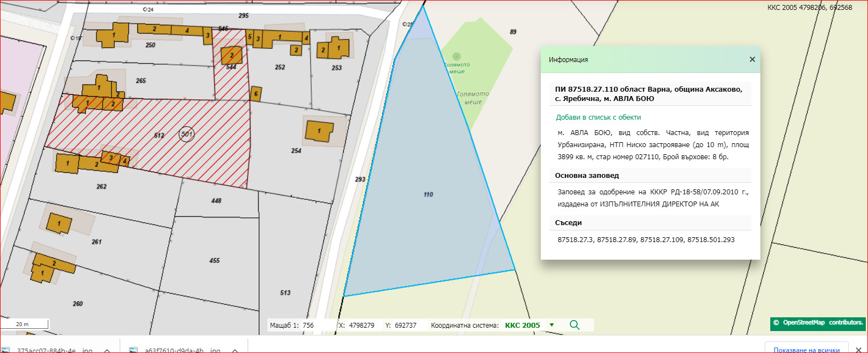Select parcel 260 on the map
This screenshot has height=353, width=868.
tap(78, 304)
